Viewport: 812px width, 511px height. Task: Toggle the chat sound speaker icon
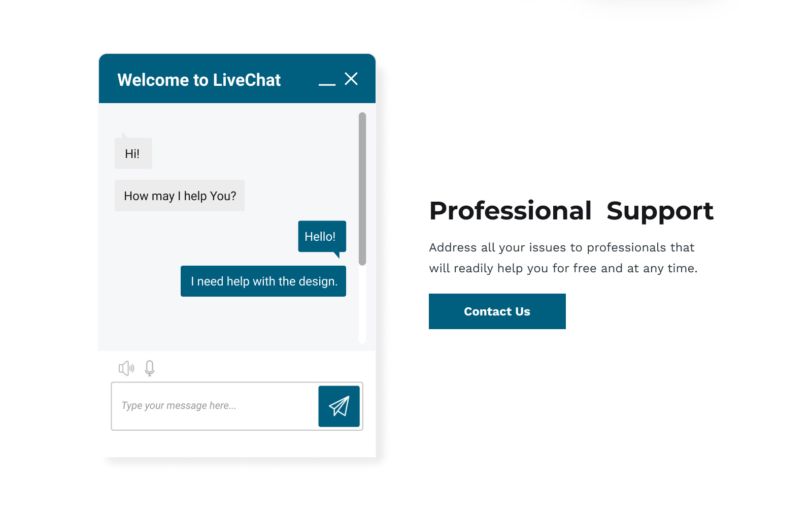click(126, 368)
